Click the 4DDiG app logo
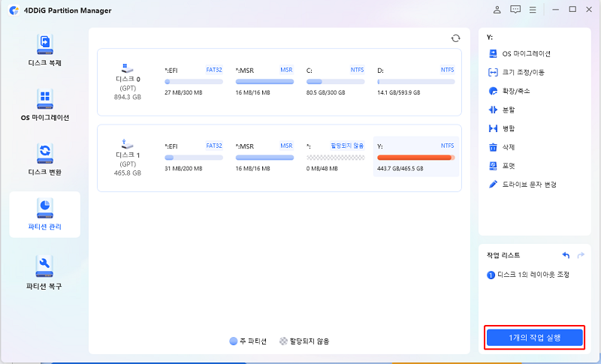The image size is (601, 364). coord(14,11)
